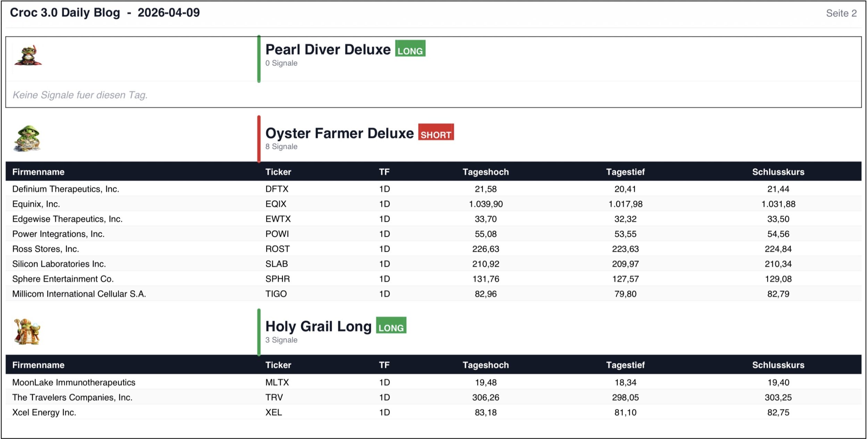868x439 pixels.
Task: Click the Holy Grail Long frog icon
Action: [27, 332]
